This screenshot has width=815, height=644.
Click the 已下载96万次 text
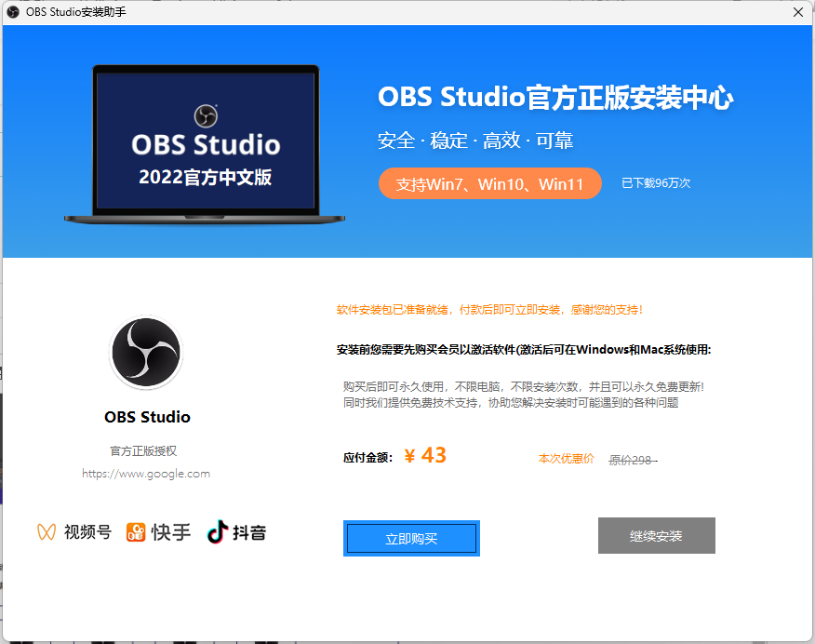(x=656, y=183)
